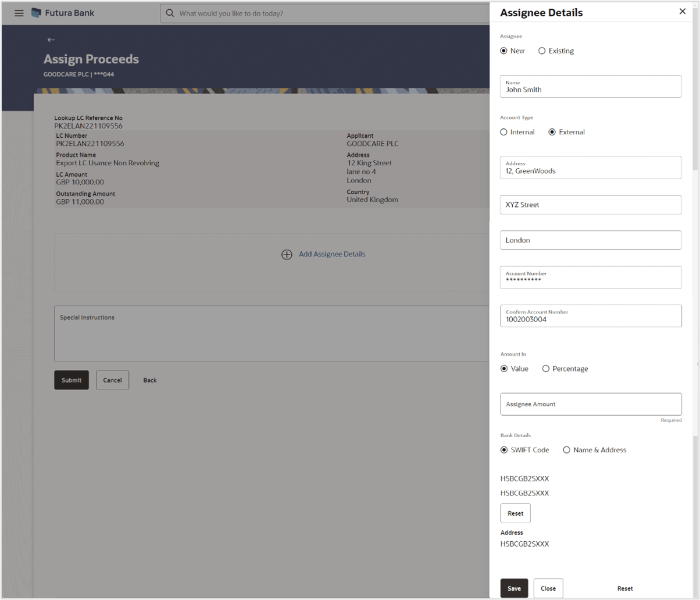Click the Name field showing John Smith

pos(590,86)
